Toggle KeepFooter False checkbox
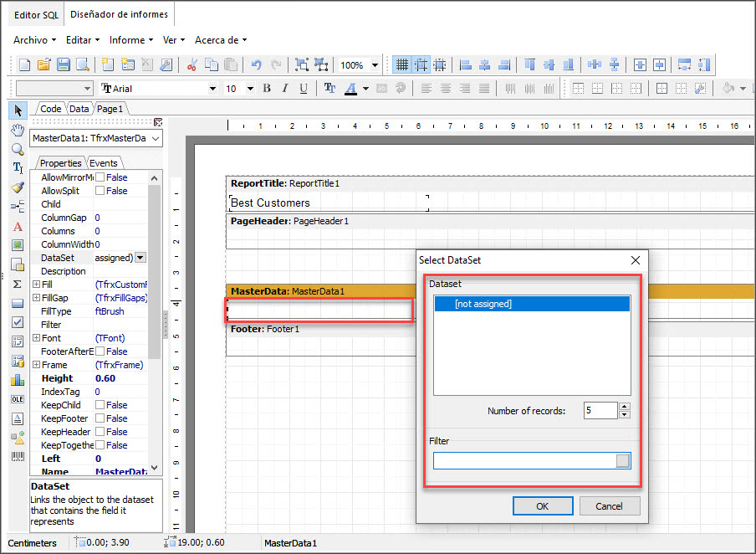The image size is (756, 554). [100, 418]
